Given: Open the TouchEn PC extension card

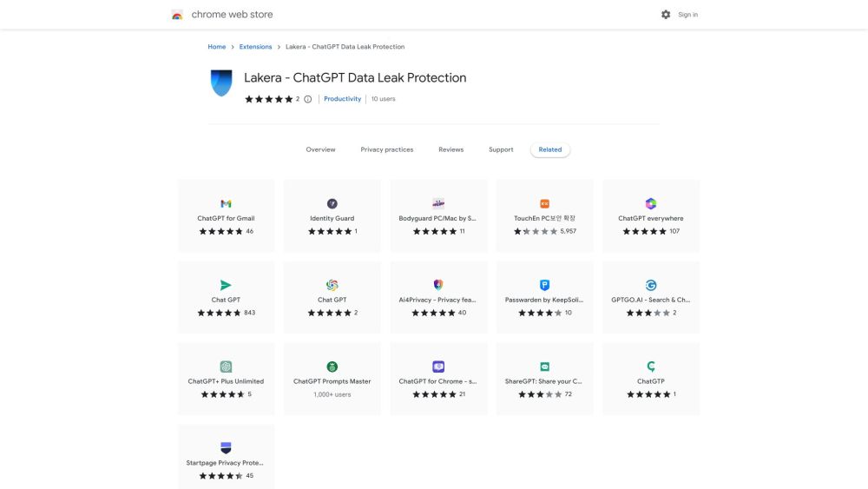Looking at the screenshot, I should click(x=544, y=216).
